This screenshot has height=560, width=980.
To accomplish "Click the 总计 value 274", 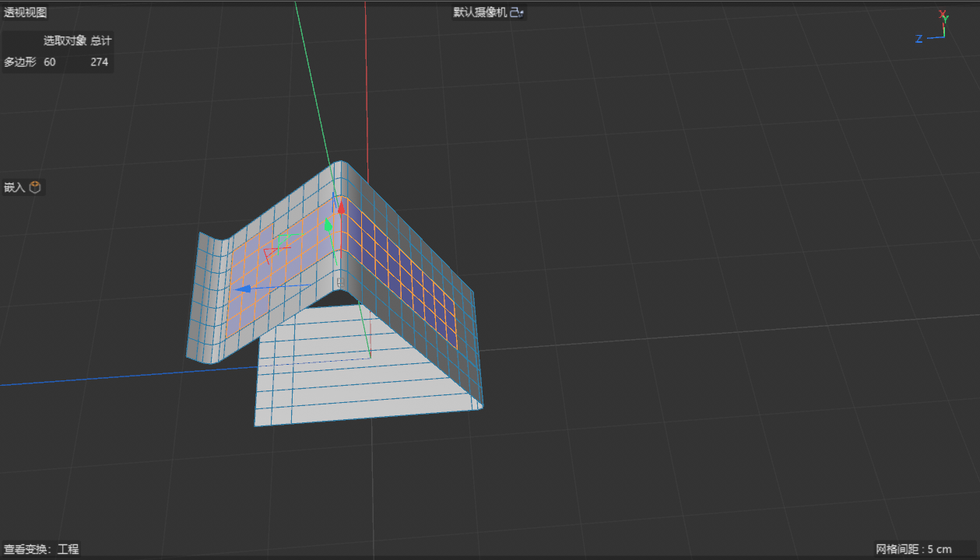I will [99, 62].
